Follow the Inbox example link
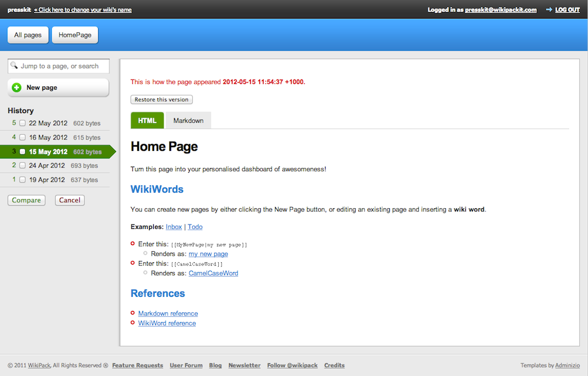The width and height of the screenshot is (588, 376). tap(173, 227)
